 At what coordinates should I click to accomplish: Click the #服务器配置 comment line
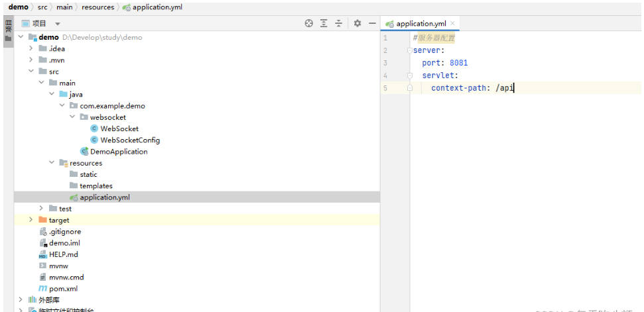[434, 38]
